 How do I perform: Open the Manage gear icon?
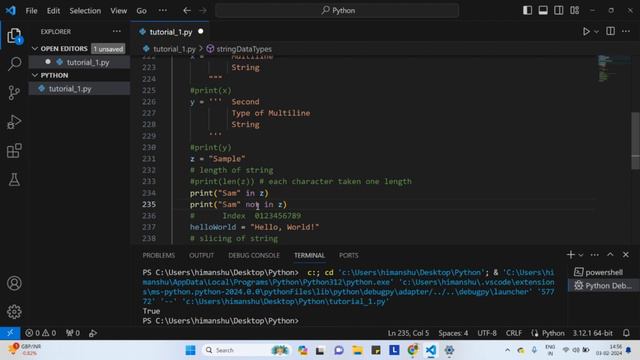(x=14, y=311)
